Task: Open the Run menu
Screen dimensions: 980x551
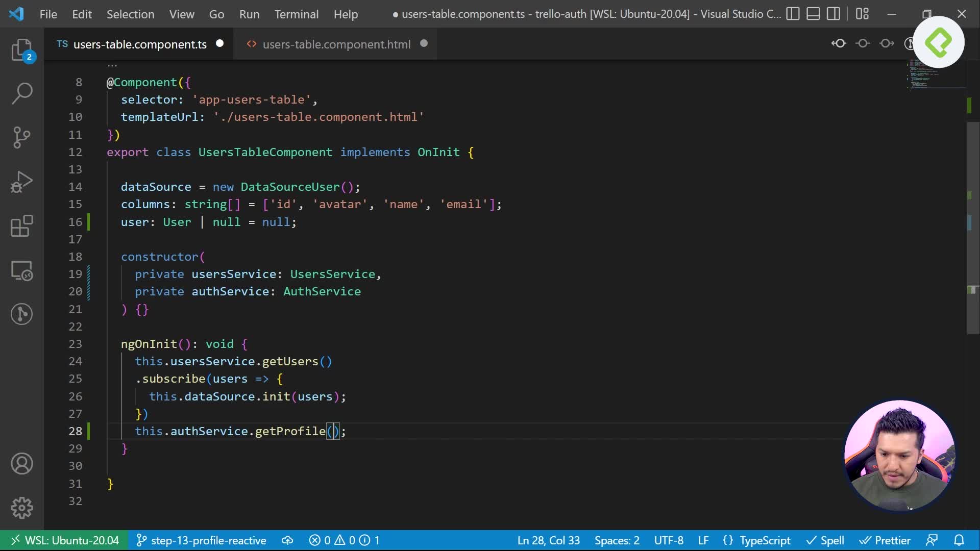Action: (x=249, y=14)
